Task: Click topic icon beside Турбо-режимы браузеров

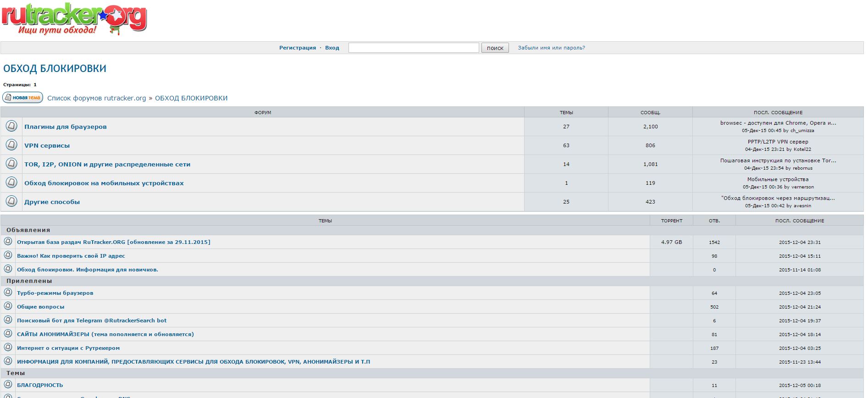Action: tap(8, 292)
